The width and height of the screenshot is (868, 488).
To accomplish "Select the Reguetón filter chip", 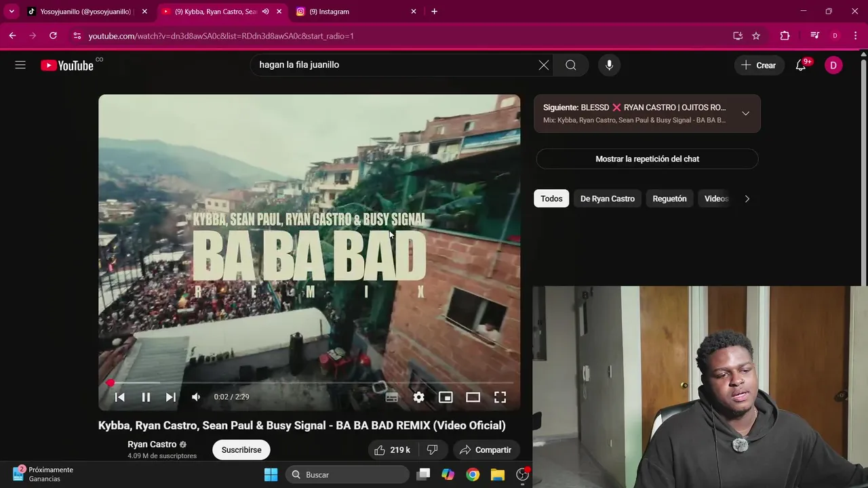I will click(x=669, y=199).
